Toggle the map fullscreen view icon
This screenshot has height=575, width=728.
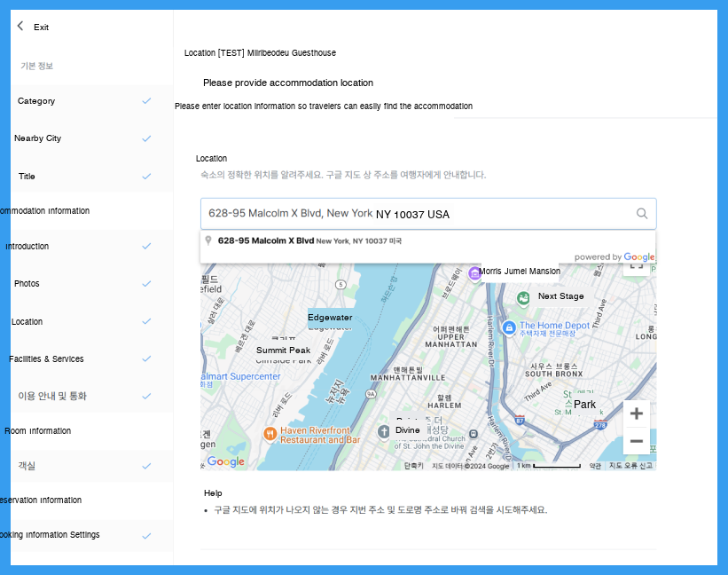click(x=636, y=267)
